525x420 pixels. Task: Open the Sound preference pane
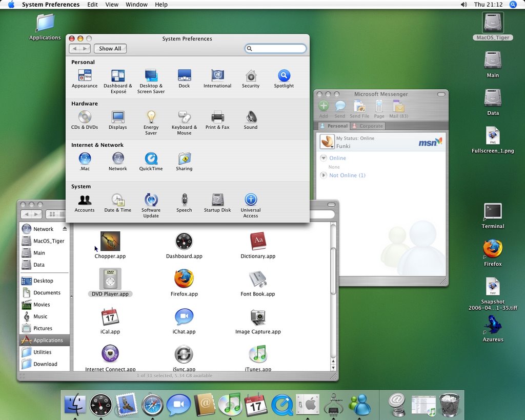pyautogui.click(x=251, y=120)
